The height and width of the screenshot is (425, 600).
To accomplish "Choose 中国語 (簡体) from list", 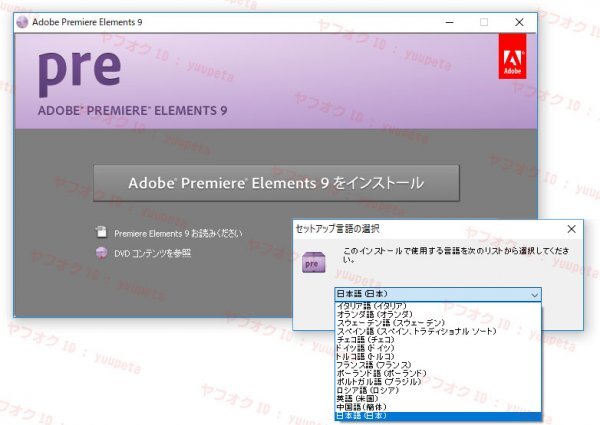I will click(438, 407).
